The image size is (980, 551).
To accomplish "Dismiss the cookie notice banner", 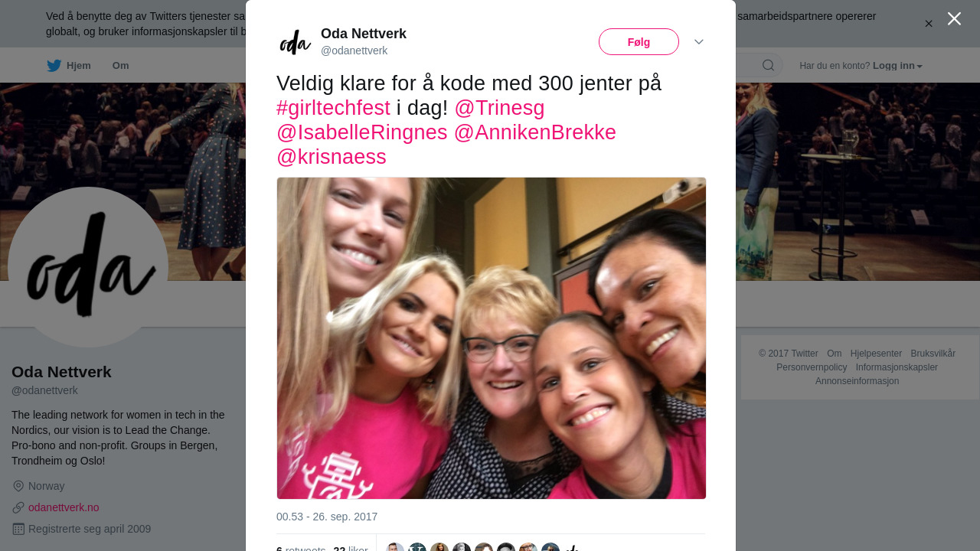I will coord(929,24).
